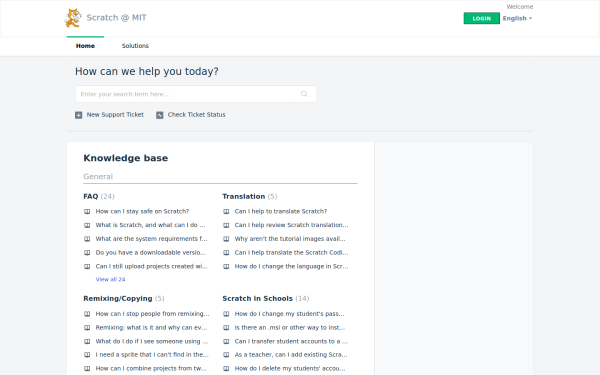This screenshot has height=375, width=600.
Task: Click the Scratch cat logo
Action: click(x=73, y=18)
